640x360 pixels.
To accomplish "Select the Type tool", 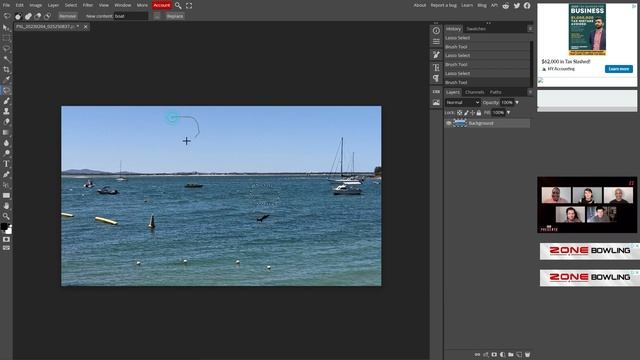I will click(6, 164).
